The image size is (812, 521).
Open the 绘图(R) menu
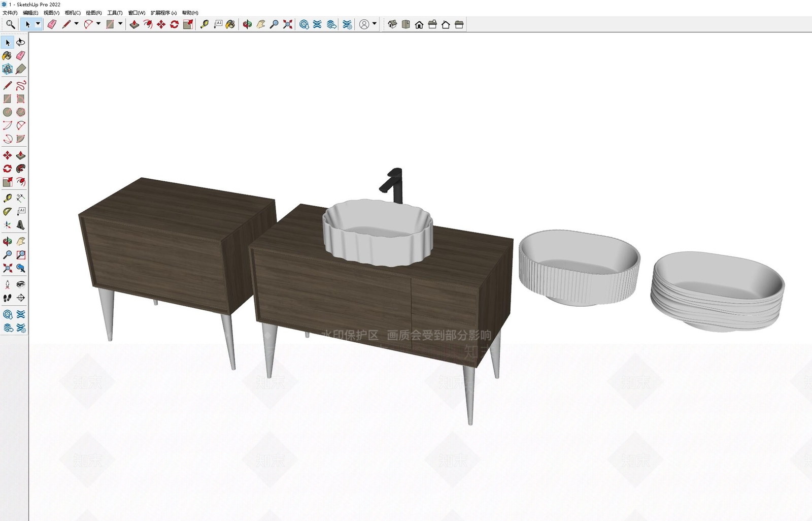pos(94,13)
